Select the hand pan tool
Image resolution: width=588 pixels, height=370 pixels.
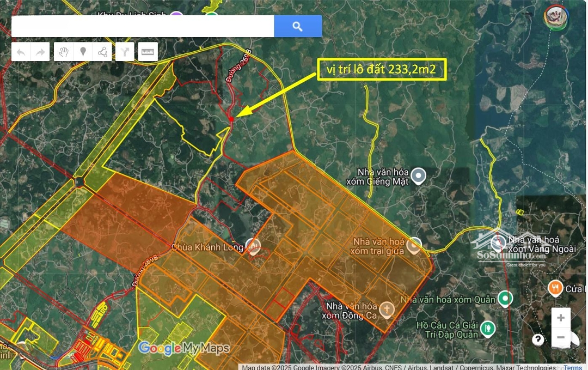tap(64, 52)
